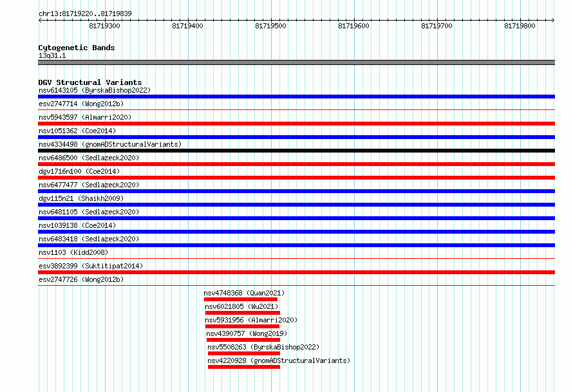The width and height of the screenshot is (573, 392).
Task: Click the chr13:81719220..81719839 coordinate text
Action: pos(85,14)
